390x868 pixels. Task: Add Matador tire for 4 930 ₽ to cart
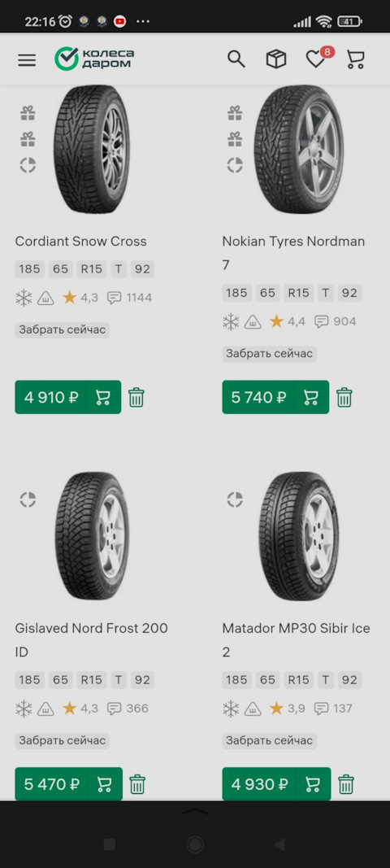(276, 784)
